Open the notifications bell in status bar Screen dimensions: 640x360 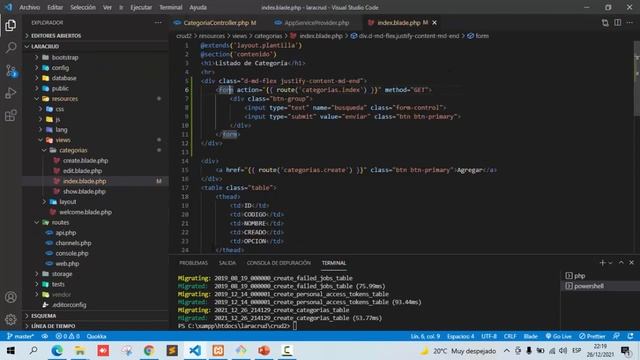click(x=631, y=336)
